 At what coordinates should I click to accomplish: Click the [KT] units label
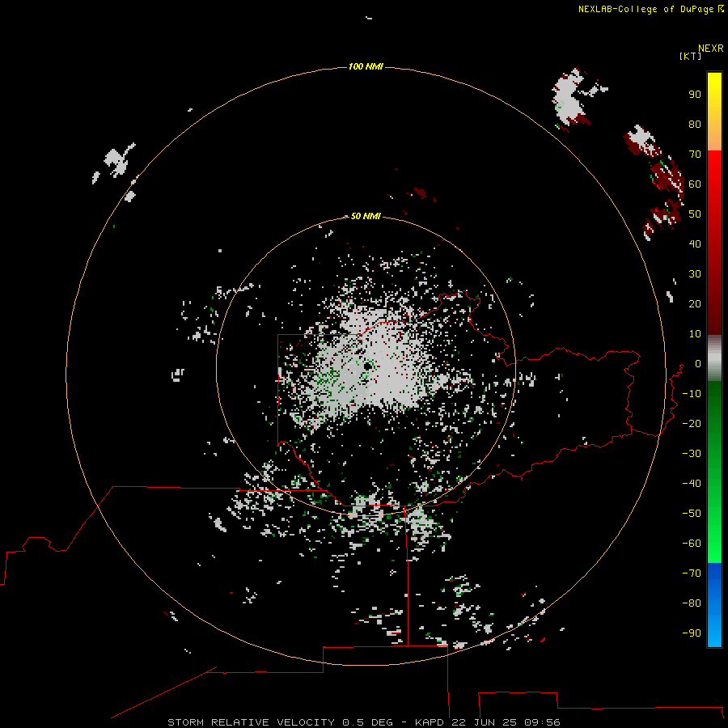(691, 56)
